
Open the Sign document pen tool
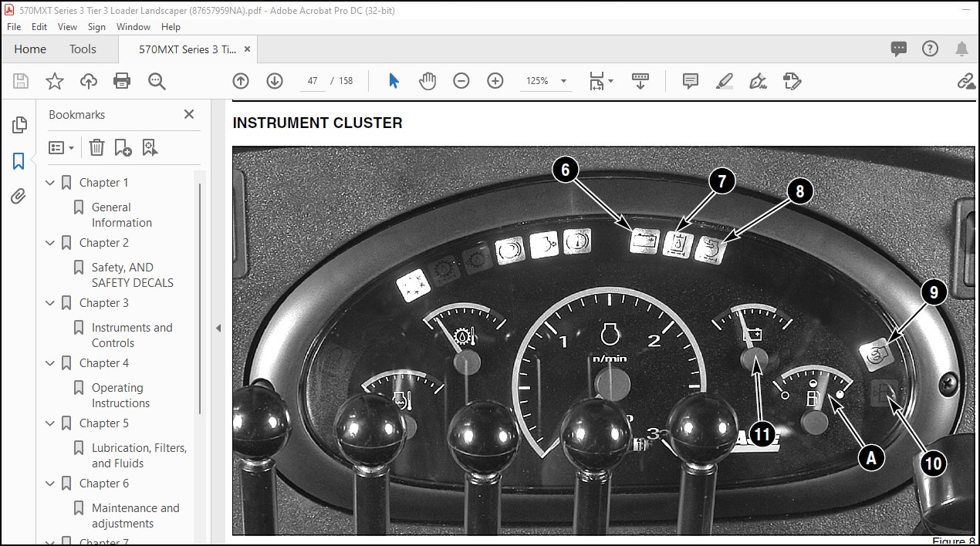coord(758,81)
